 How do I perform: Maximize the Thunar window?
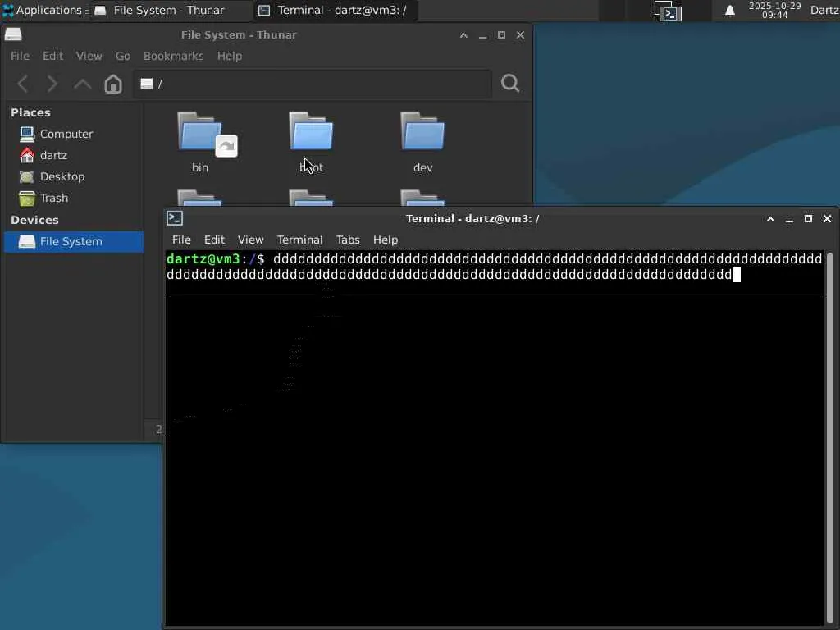coord(501,34)
